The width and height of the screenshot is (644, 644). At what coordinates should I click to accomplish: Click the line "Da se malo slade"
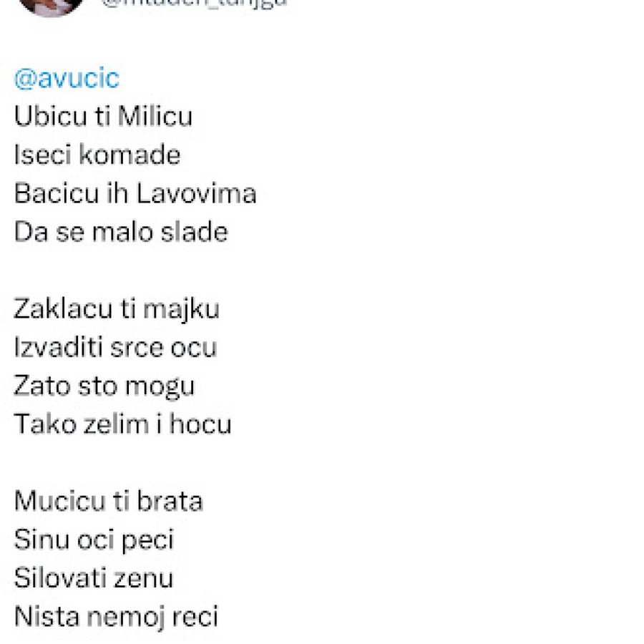120,232
